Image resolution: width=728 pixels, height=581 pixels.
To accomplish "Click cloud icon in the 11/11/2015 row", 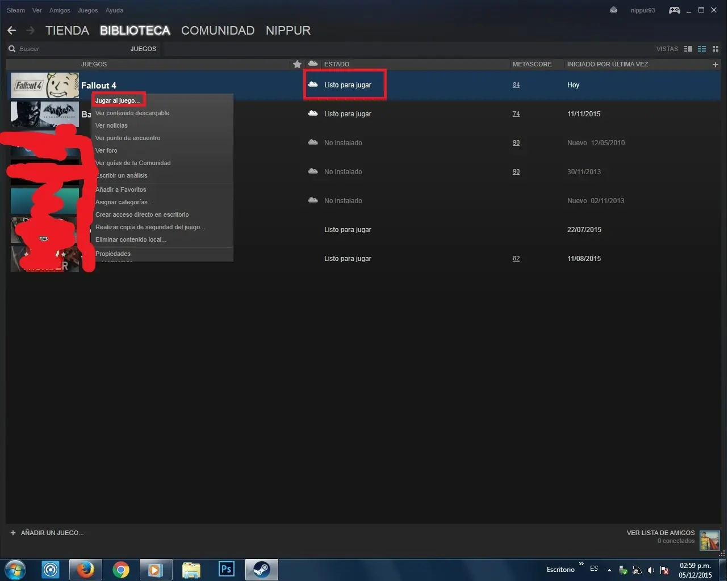I will point(313,113).
